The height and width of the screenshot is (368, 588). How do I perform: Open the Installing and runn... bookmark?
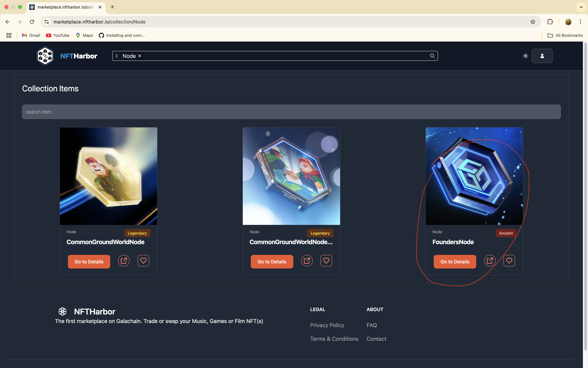[x=122, y=35]
